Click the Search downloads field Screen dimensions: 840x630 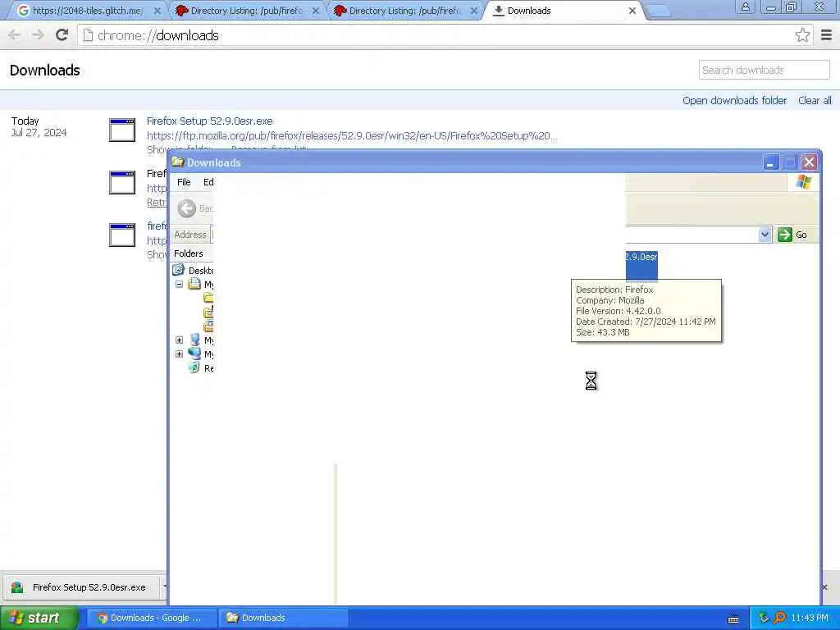coord(764,71)
